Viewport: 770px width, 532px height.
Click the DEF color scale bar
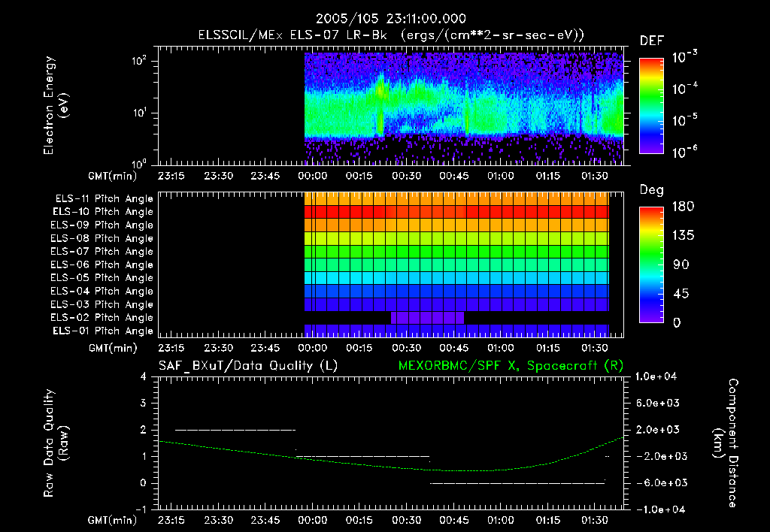pos(652,106)
